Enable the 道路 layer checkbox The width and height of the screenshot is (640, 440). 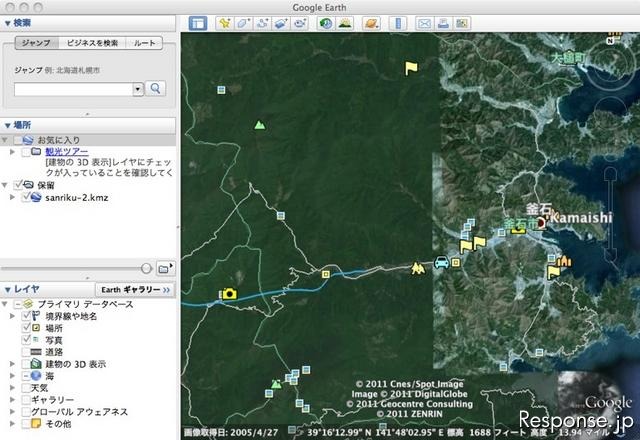pos(26,351)
